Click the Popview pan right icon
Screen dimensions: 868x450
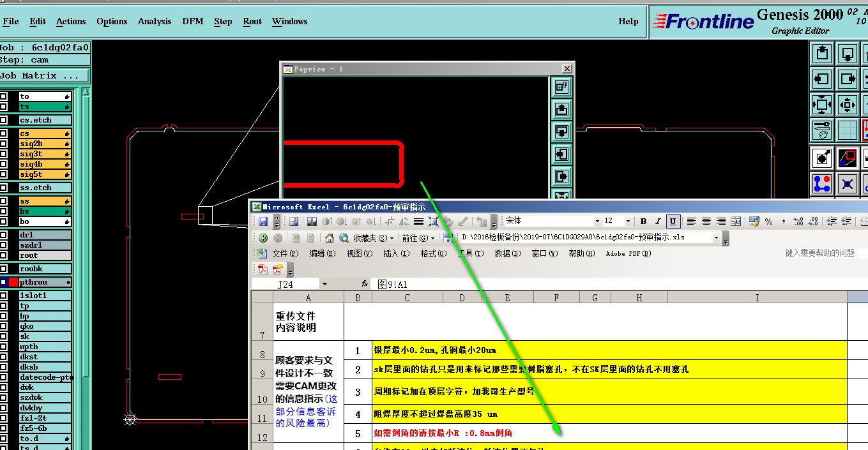pos(561,176)
